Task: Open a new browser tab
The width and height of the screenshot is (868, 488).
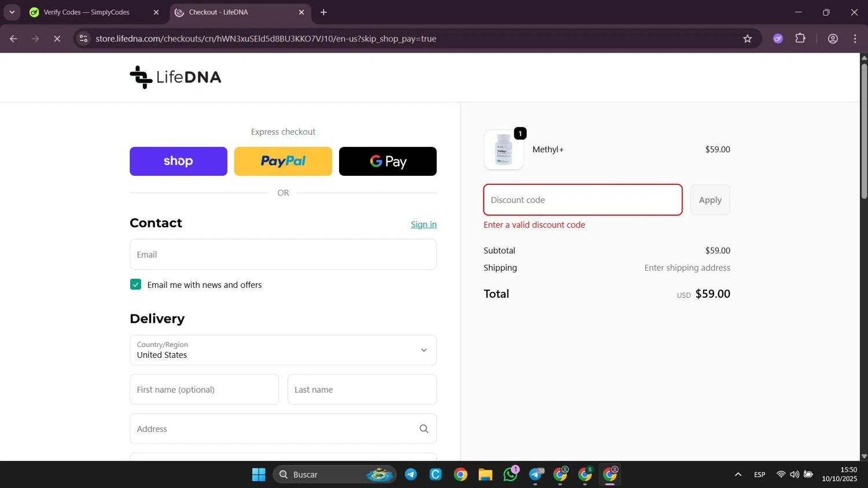Action: point(323,12)
